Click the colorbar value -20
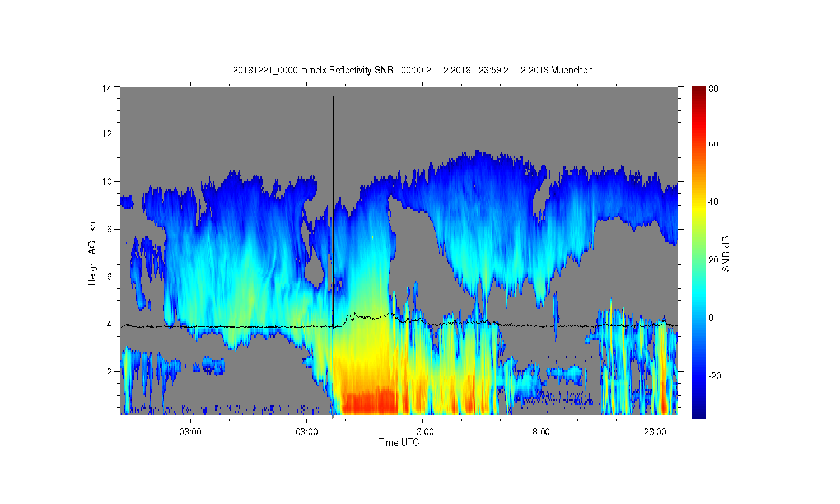 715,376
